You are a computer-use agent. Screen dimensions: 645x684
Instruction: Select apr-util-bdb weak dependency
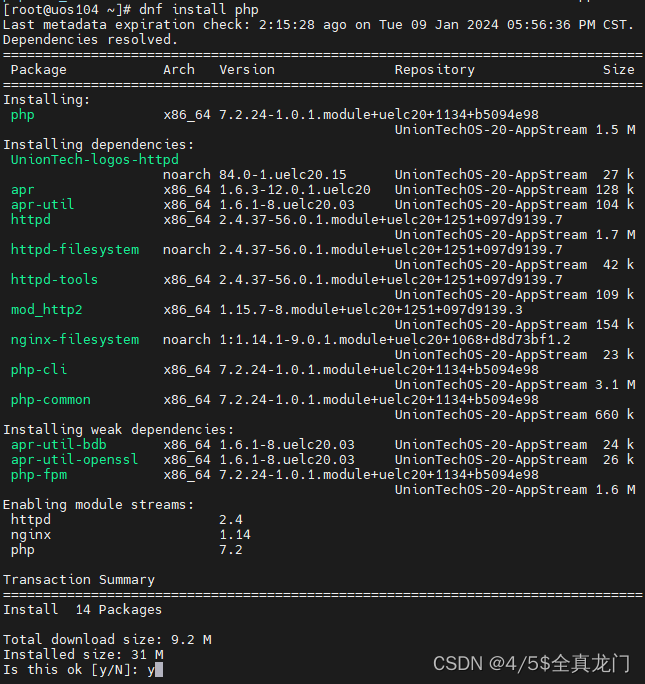(58, 445)
